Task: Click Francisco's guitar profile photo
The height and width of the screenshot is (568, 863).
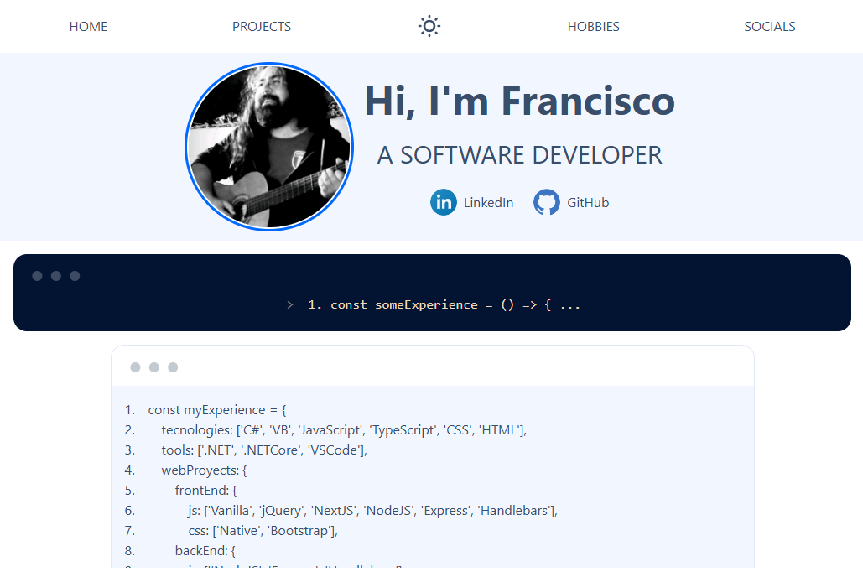Action: point(269,146)
